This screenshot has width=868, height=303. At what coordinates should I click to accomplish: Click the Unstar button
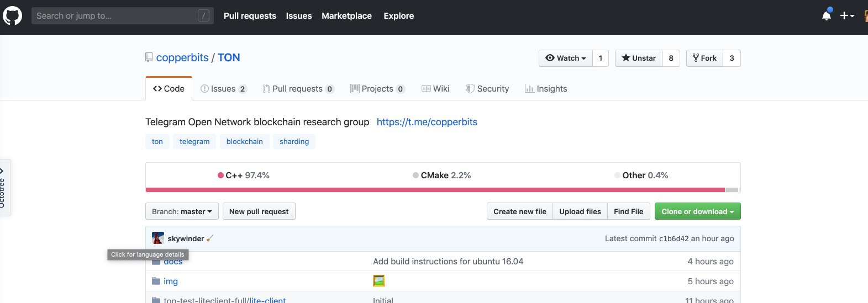[639, 58]
